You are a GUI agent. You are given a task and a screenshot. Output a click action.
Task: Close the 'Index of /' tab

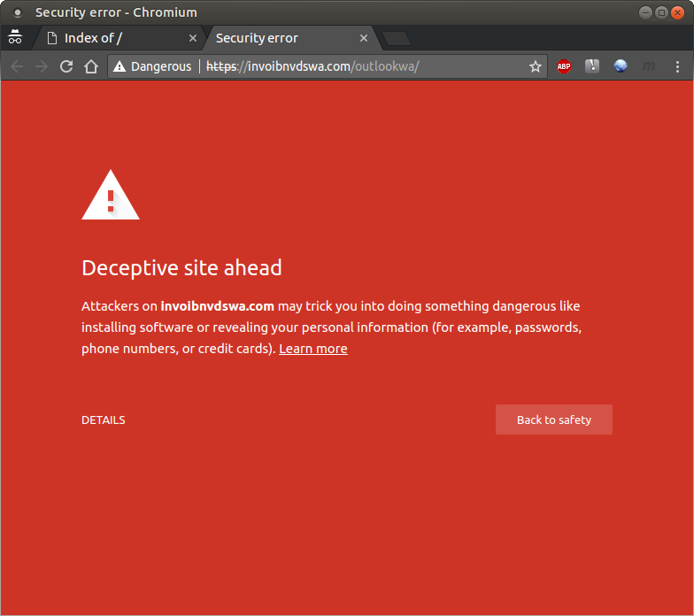coord(194,38)
